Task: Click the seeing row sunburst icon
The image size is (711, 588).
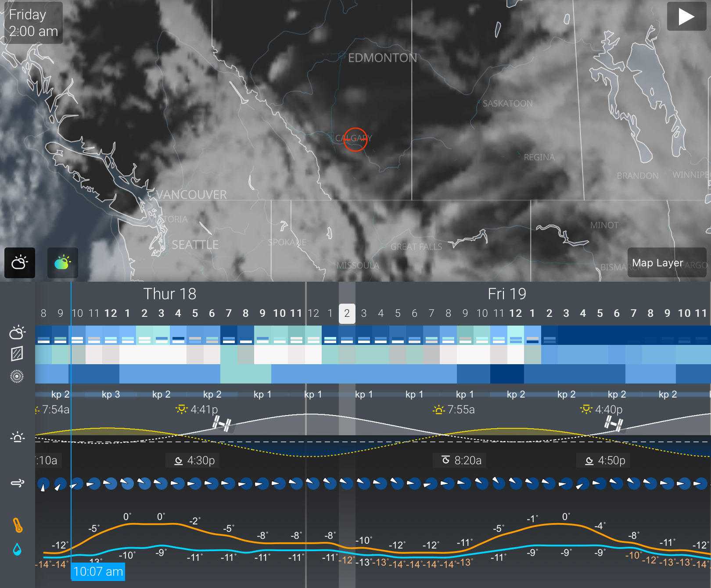Action: point(17,376)
